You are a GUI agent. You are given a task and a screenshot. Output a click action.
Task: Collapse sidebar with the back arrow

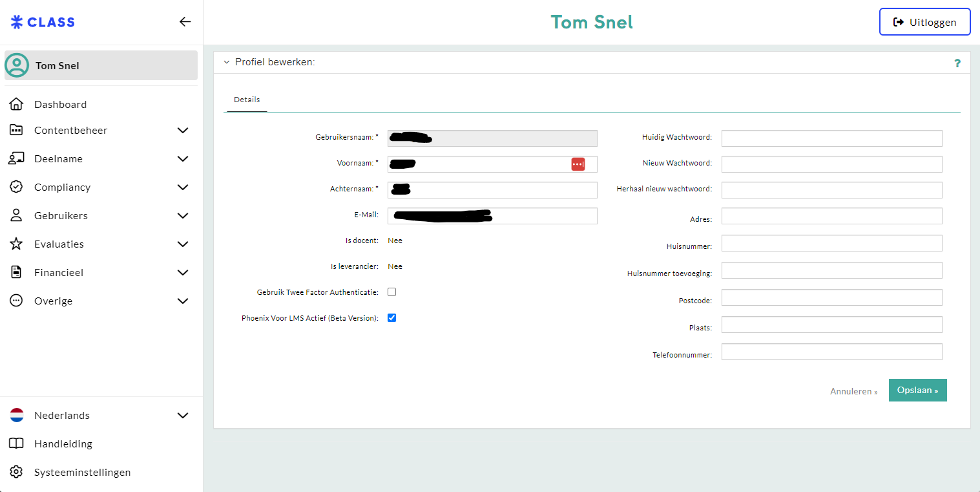185,22
